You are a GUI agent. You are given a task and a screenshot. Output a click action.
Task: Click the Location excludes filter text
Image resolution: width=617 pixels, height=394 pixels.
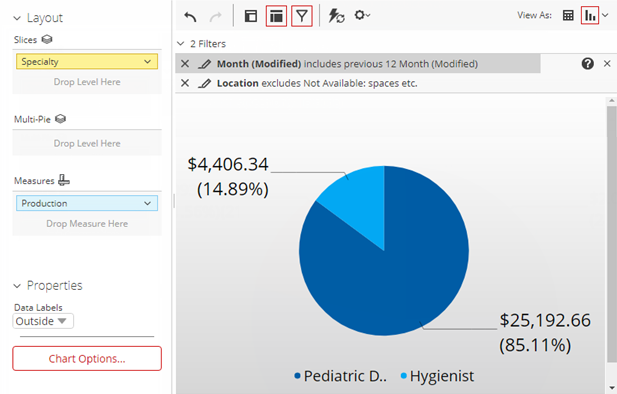(x=317, y=83)
